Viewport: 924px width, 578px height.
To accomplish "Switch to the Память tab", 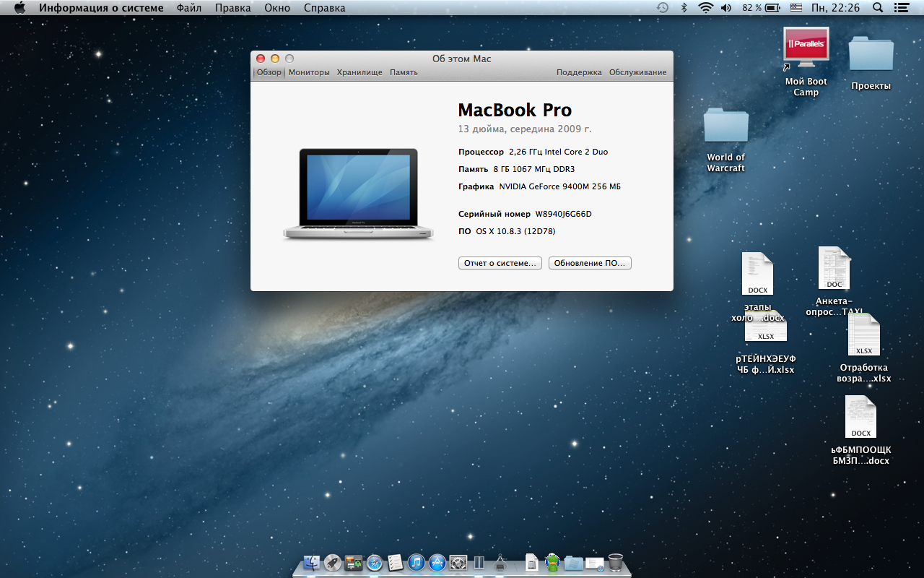I will (404, 72).
